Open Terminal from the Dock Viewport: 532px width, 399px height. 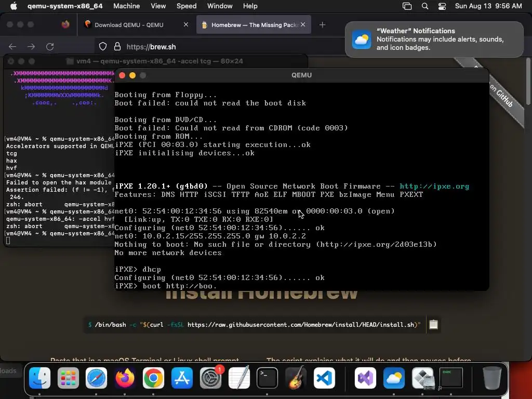pyautogui.click(x=267, y=378)
